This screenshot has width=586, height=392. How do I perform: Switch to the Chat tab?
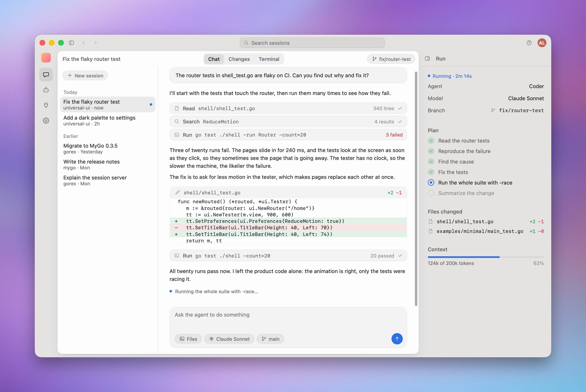coord(214,59)
